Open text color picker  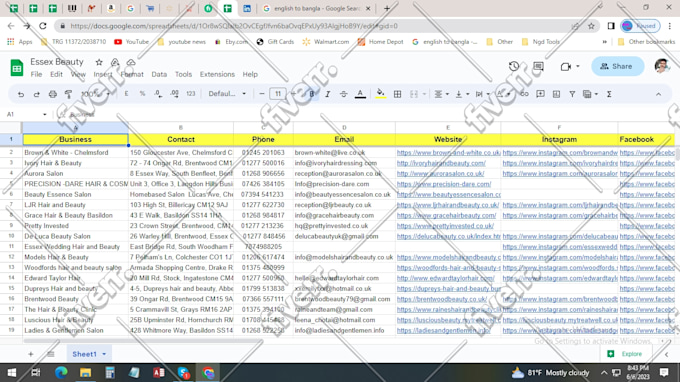[x=360, y=94]
